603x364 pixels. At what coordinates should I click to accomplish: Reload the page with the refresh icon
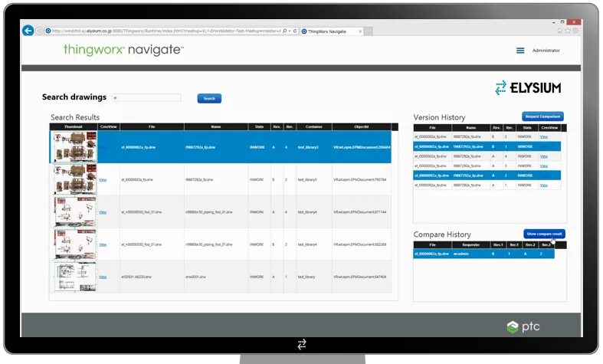tap(295, 31)
